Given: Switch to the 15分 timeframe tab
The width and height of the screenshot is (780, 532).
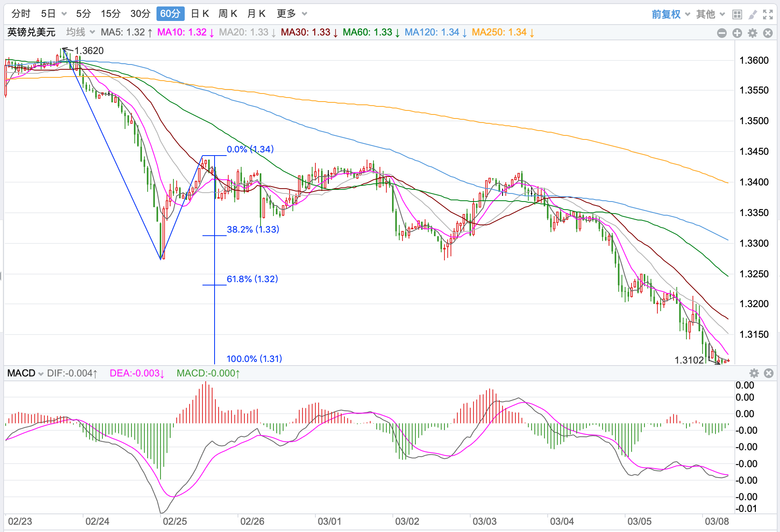Looking at the screenshot, I should click(111, 14).
